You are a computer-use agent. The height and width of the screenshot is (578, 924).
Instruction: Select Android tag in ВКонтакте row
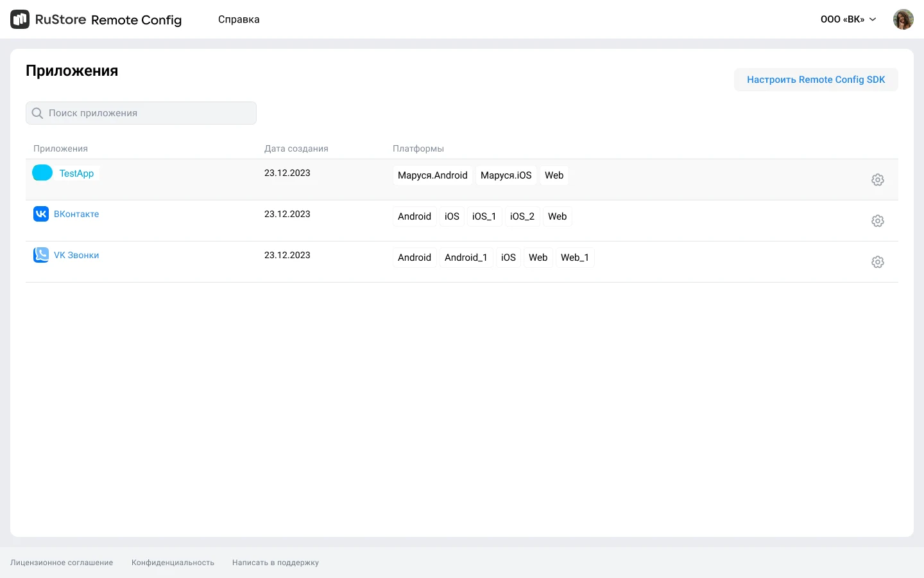click(415, 216)
